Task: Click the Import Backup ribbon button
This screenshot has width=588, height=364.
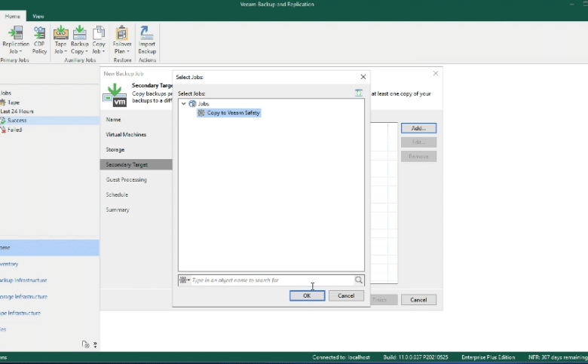Action: 147,40
